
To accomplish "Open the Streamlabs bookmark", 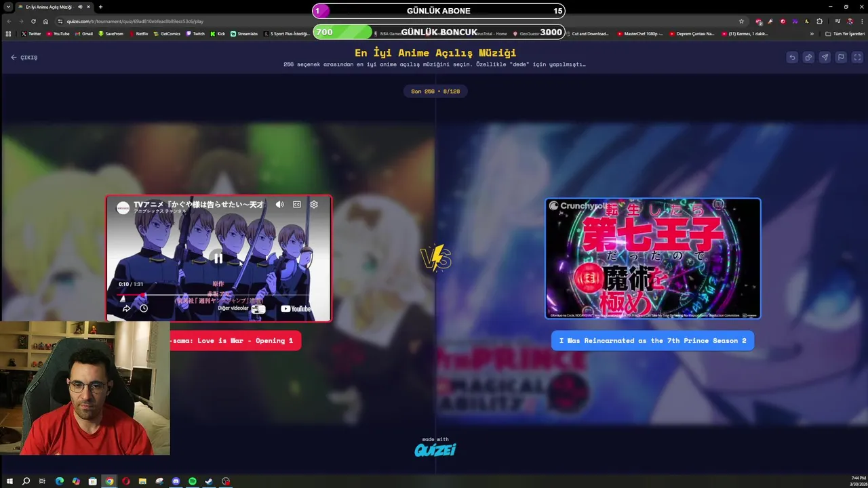I will [x=244, y=34].
